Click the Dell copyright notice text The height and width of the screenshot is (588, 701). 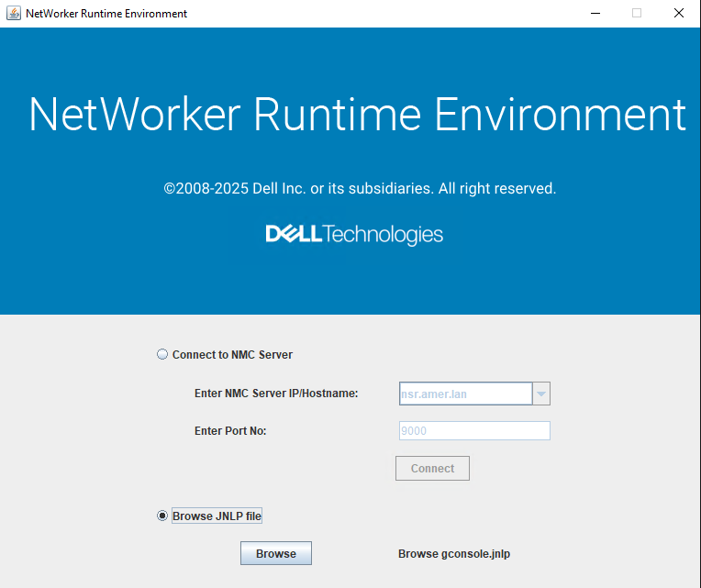(360, 189)
